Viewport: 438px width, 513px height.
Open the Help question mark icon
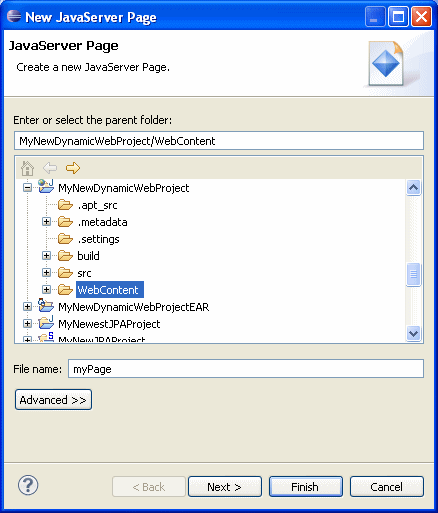[28, 485]
